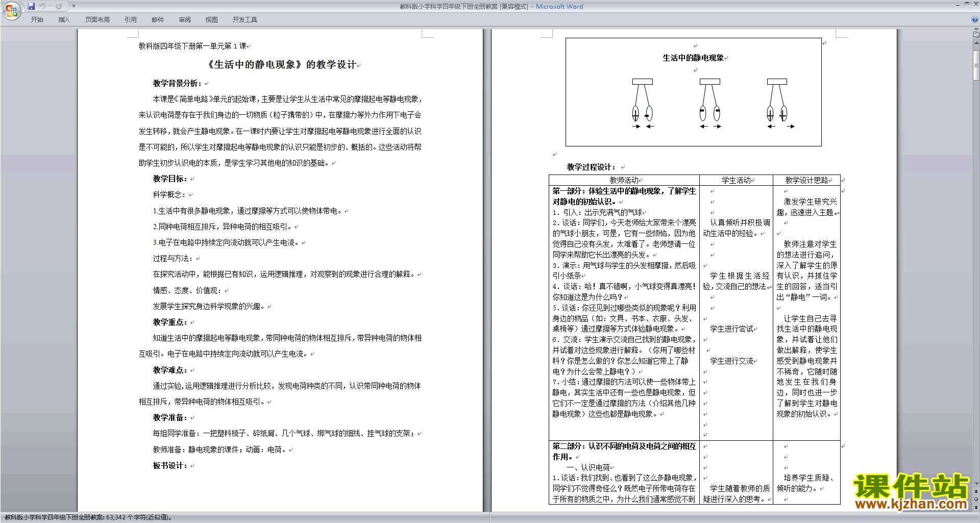Click the heading 教学目标：

click(x=170, y=179)
